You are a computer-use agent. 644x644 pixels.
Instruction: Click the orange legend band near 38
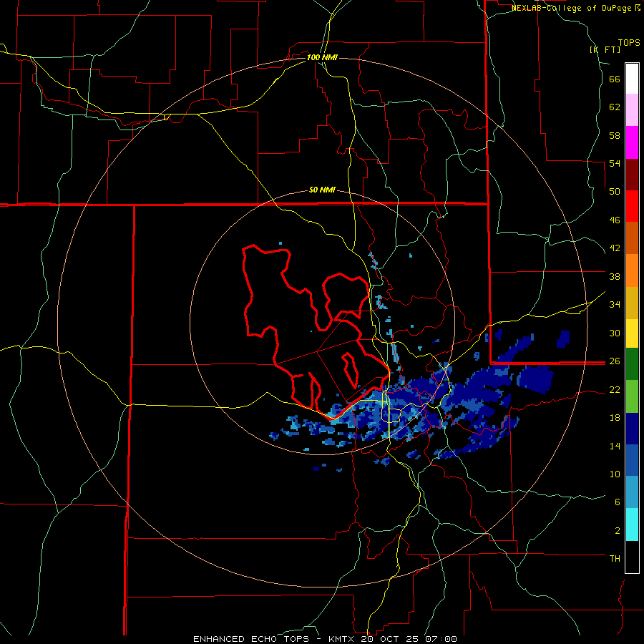tap(632, 270)
